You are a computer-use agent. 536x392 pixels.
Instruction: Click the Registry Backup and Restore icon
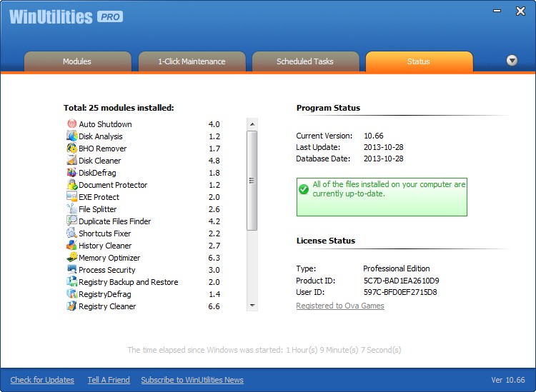(x=71, y=281)
